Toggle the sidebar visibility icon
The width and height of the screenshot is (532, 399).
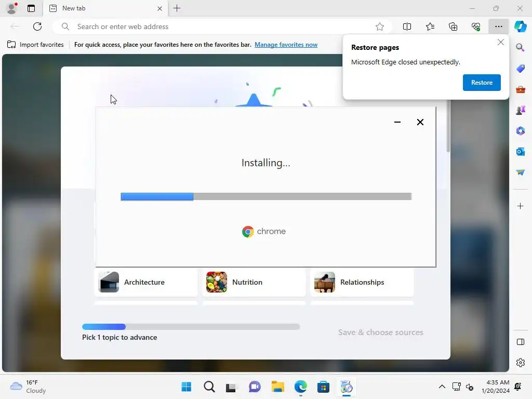pos(520,342)
